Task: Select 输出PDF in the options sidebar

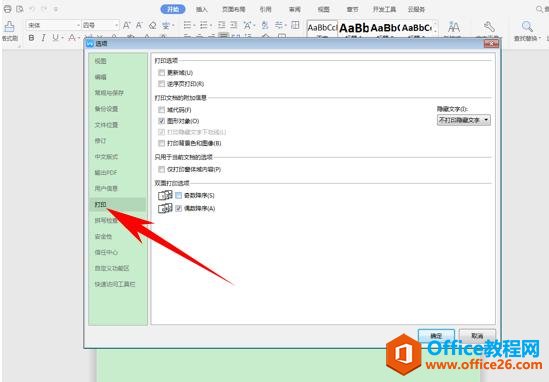Action: pyautogui.click(x=106, y=173)
